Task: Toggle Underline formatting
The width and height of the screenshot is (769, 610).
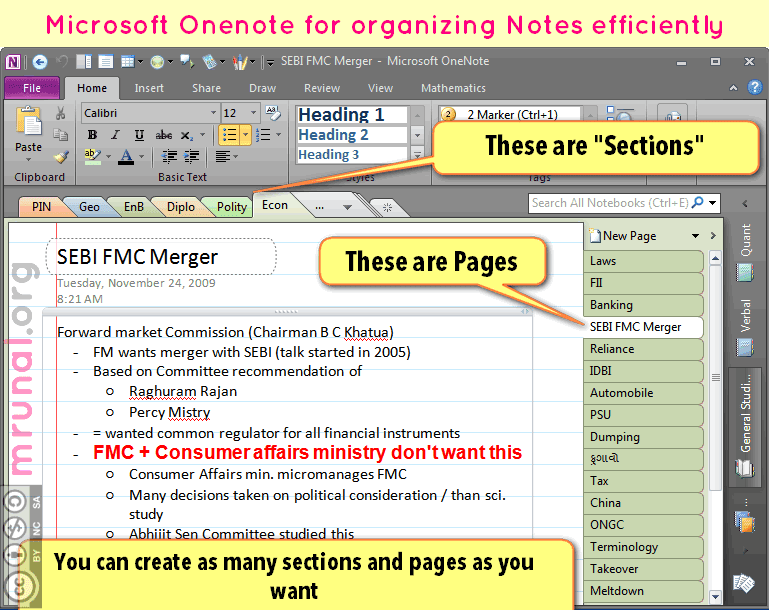Action: pyautogui.click(x=139, y=135)
